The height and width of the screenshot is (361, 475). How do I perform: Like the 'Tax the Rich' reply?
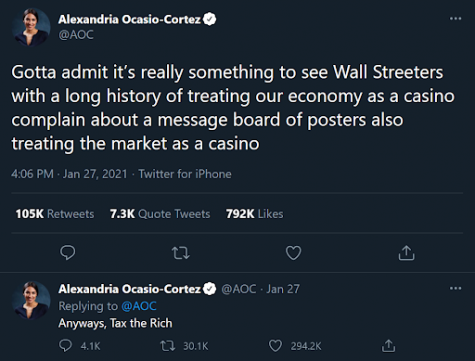pyautogui.click(x=275, y=346)
